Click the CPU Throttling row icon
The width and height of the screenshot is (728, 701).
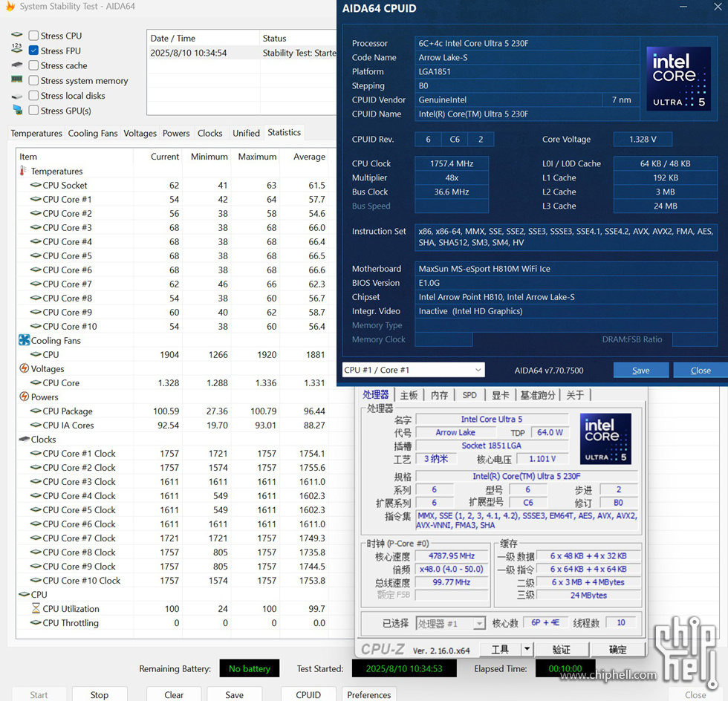coord(36,622)
